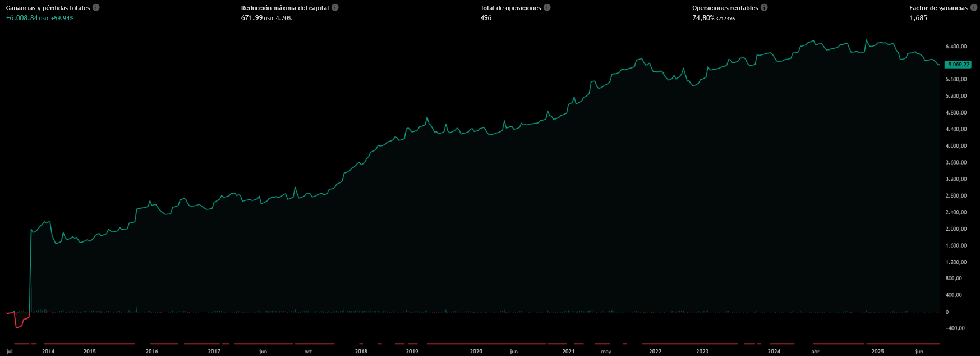Show info for Total de operaciones
Image resolution: width=980 pixels, height=356 pixels.
[x=547, y=8]
